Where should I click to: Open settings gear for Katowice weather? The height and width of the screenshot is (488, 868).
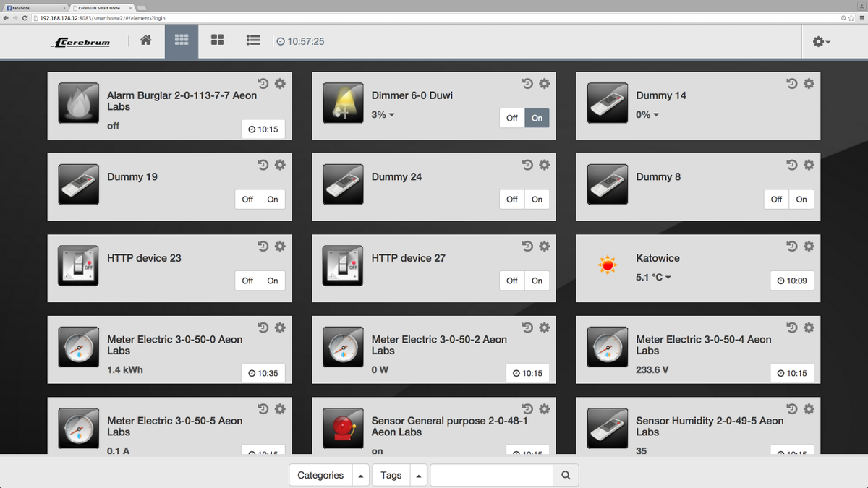[x=809, y=247]
